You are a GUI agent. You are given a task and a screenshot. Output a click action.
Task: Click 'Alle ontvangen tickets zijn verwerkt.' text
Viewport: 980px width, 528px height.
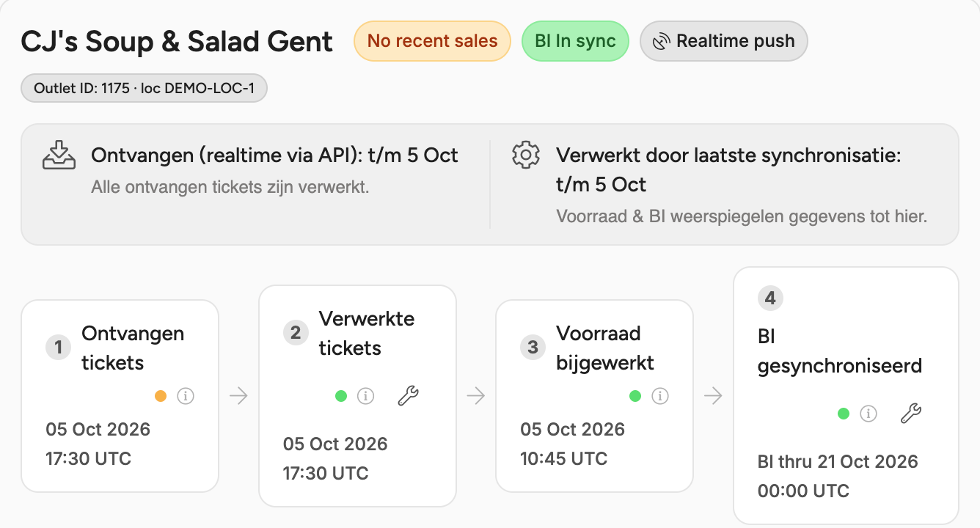click(230, 187)
